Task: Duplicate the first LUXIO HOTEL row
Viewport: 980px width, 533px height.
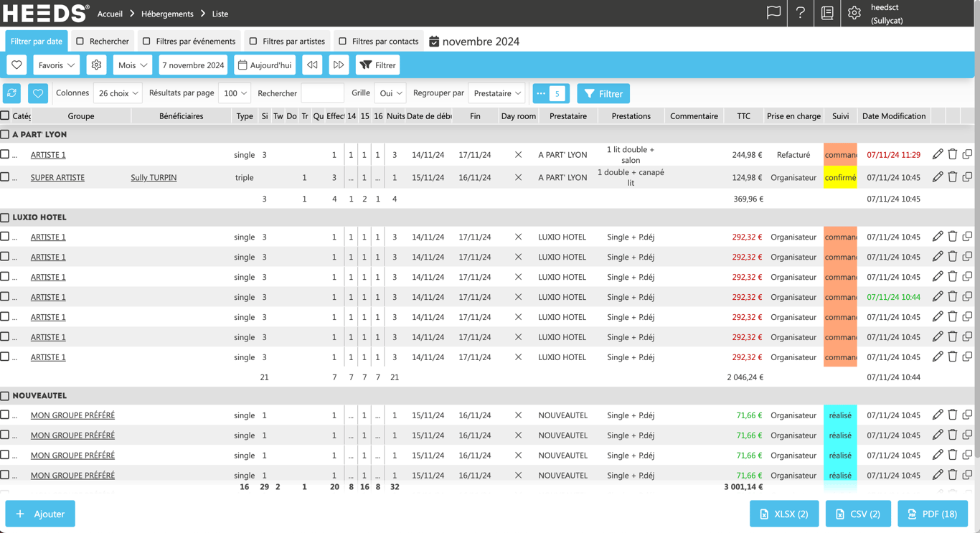Action: pyautogui.click(x=967, y=237)
